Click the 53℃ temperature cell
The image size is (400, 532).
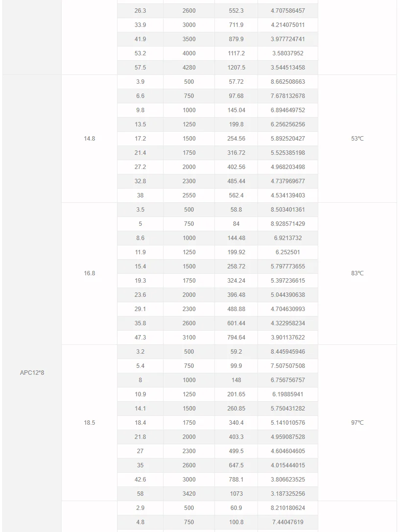pyautogui.click(x=357, y=139)
